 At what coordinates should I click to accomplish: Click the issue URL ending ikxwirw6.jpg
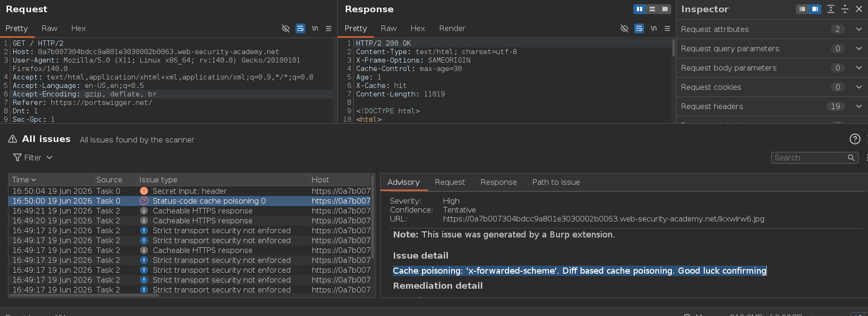click(604, 219)
